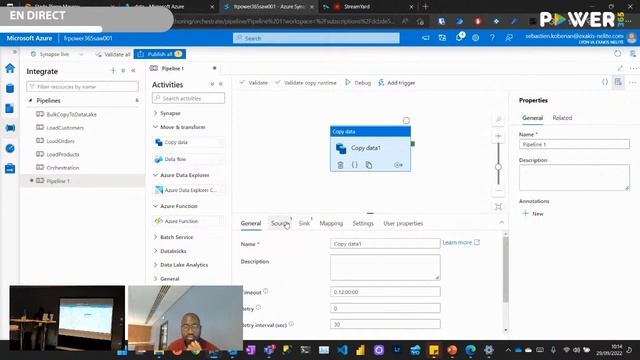Collapse the Azure Data Explorer group
640x360 pixels.
point(155,175)
